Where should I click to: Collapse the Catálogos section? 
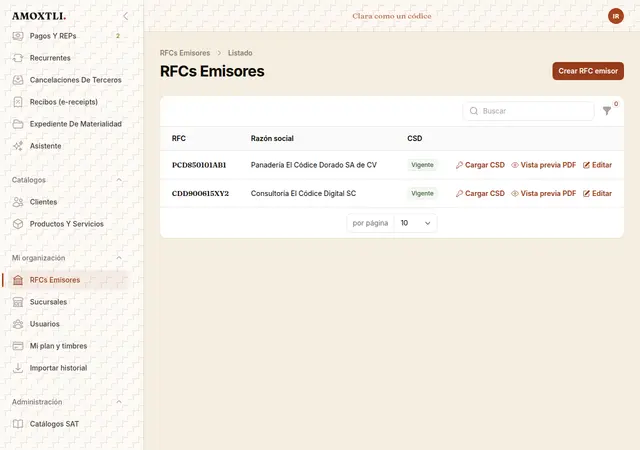(x=119, y=180)
